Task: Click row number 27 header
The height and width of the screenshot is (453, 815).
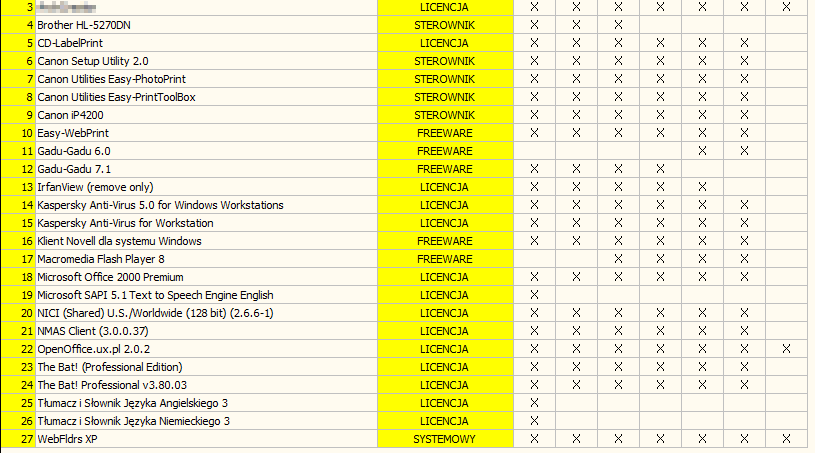Action: pyautogui.click(x=18, y=439)
